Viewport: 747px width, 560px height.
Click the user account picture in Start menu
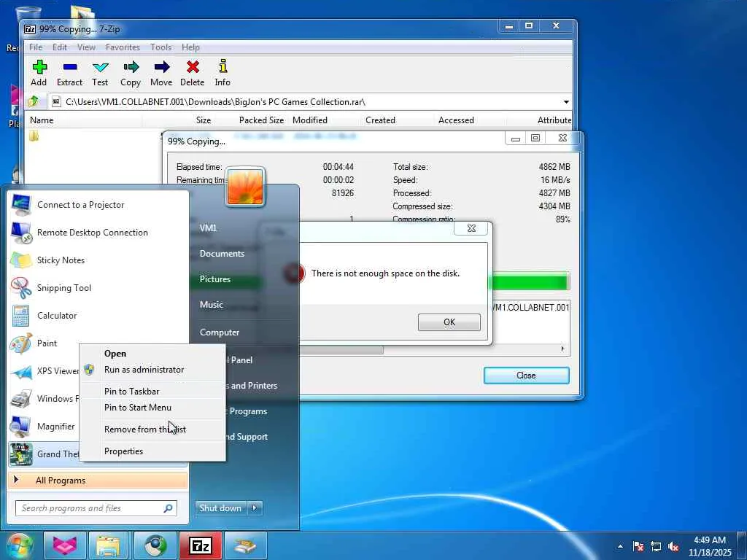pyautogui.click(x=245, y=187)
